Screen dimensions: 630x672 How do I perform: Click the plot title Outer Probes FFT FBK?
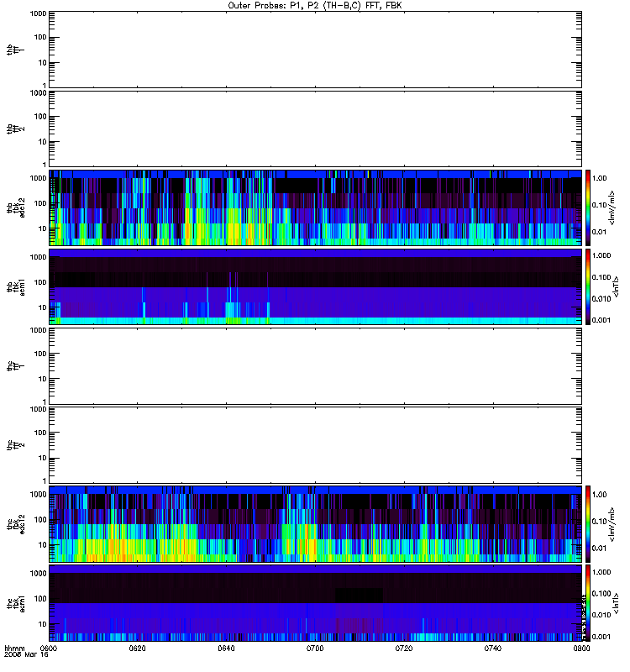click(315, 6)
